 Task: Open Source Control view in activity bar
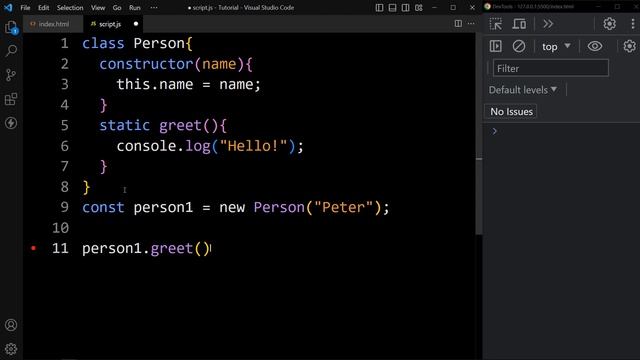11,75
